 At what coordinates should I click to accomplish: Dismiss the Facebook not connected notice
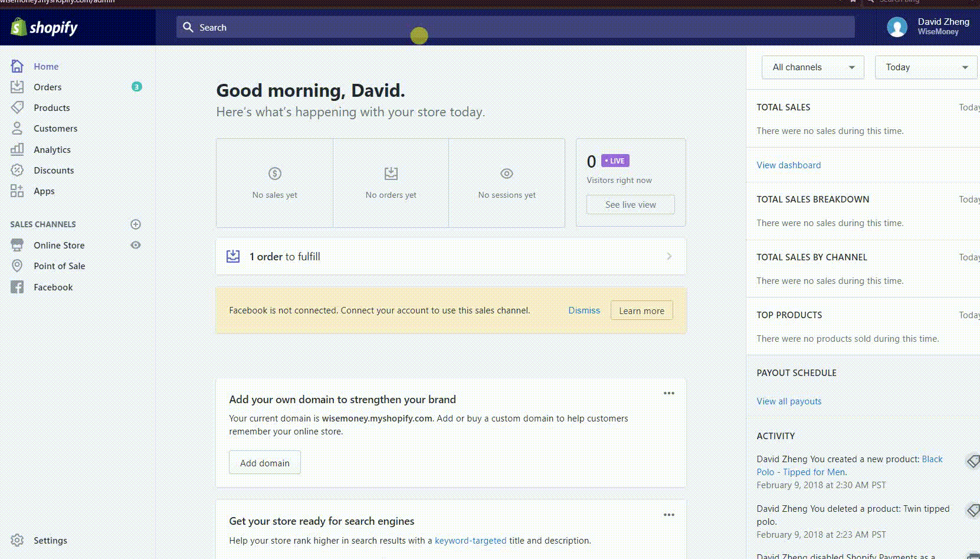tap(584, 310)
